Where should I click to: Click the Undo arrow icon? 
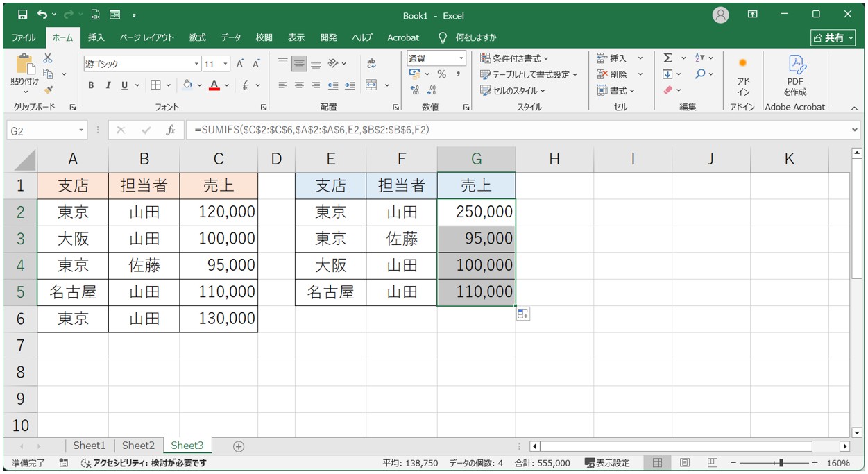pyautogui.click(x=43, y=15)
